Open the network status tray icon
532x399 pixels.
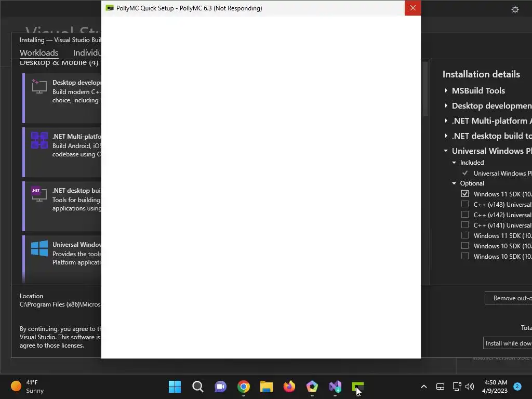coord(457,387)
